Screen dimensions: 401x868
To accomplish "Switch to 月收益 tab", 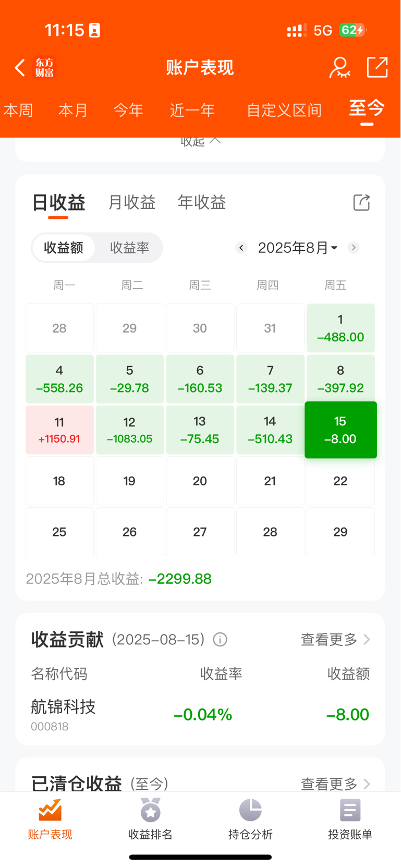I will pyautogui.click(x=131, y=202).
